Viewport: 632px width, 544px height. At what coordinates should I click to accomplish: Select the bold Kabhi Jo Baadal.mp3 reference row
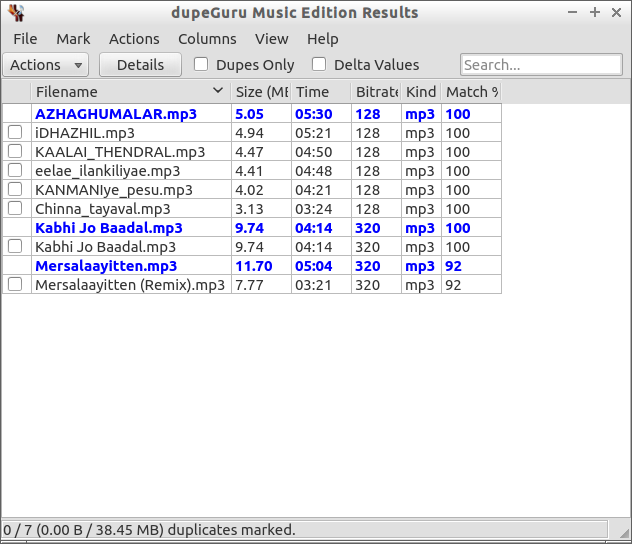[x=252, y=228]
